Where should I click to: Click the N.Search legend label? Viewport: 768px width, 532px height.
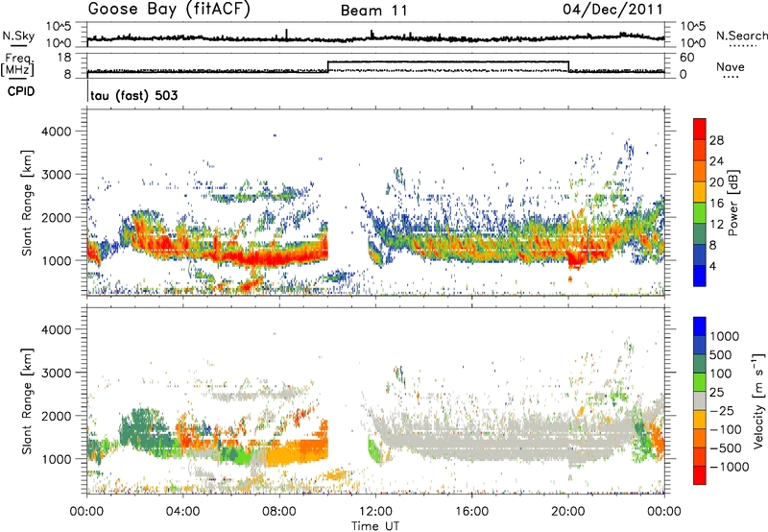(741, 36)
